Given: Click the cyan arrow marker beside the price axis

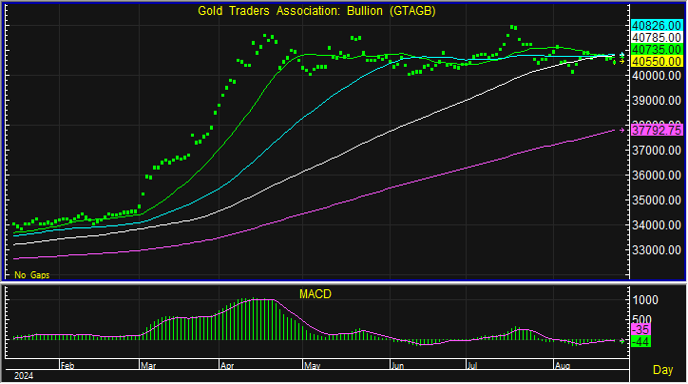Looking at the screenshot, I should [x=622, y=55].
